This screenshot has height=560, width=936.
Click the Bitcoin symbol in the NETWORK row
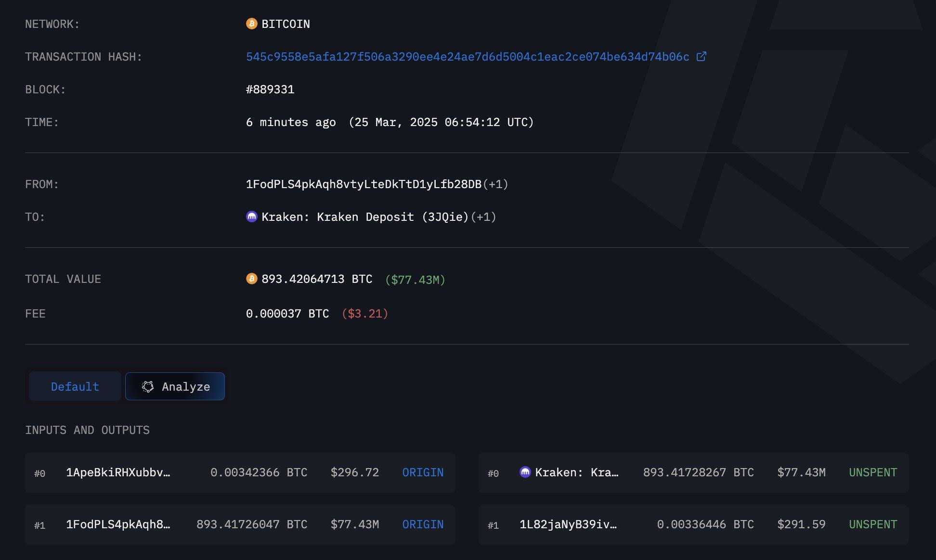251,24
